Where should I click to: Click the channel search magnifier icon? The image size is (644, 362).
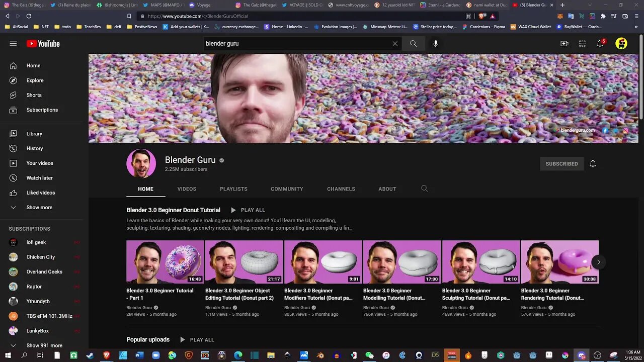424,189
